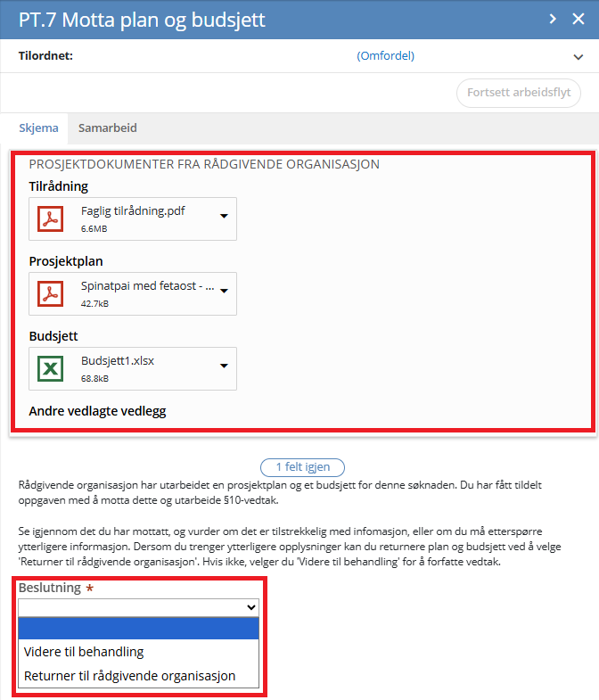Open the Faglig tilrådning.pdf file name
Viewport: 599px width, 700px height.
[133, 211]
